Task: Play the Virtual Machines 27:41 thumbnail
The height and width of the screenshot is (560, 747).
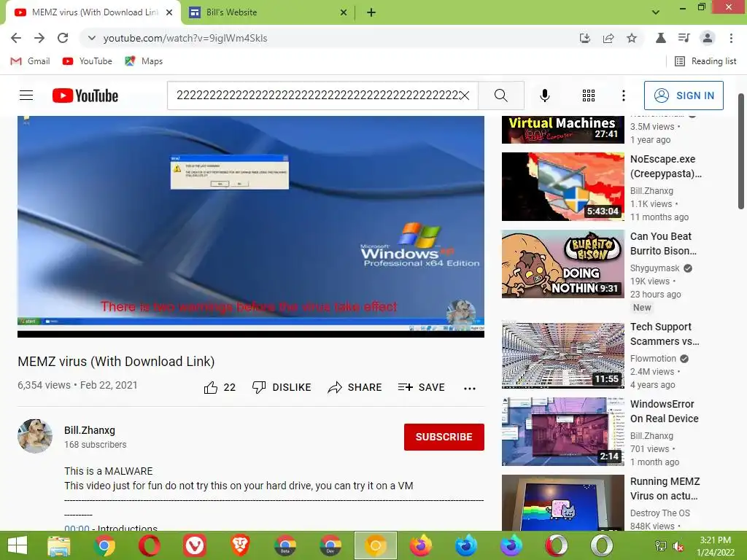Action: click(x=562, y=130)
